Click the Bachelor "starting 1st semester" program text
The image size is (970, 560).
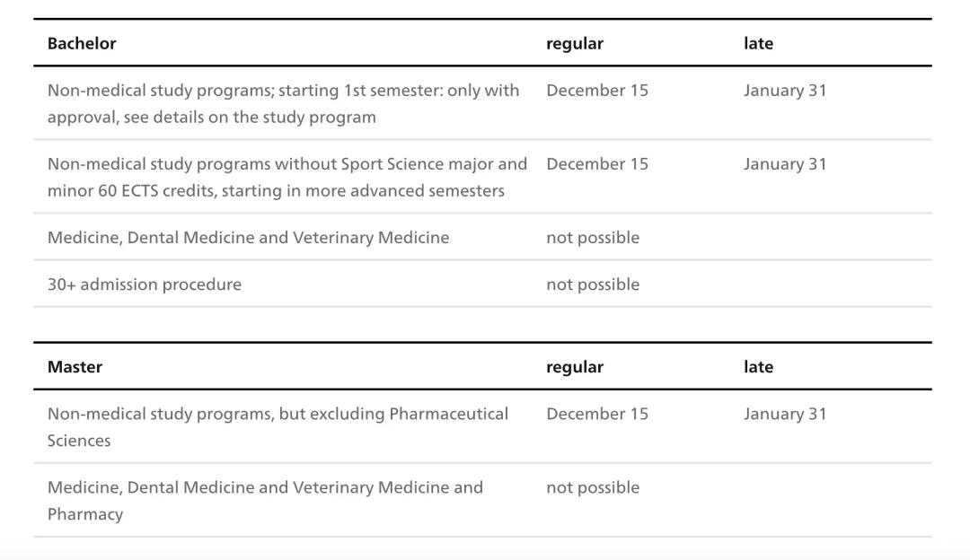(x=283, y=103)
